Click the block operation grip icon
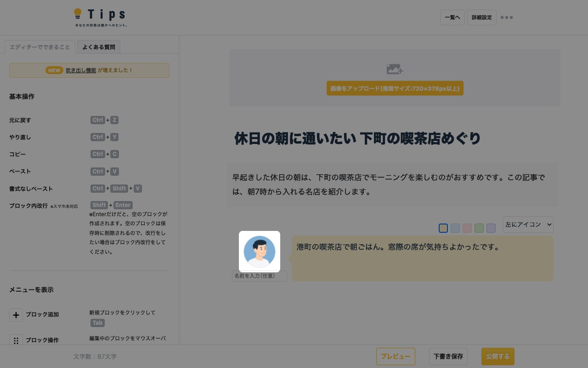This screenshot has height=368, width=588. [16, 340]
